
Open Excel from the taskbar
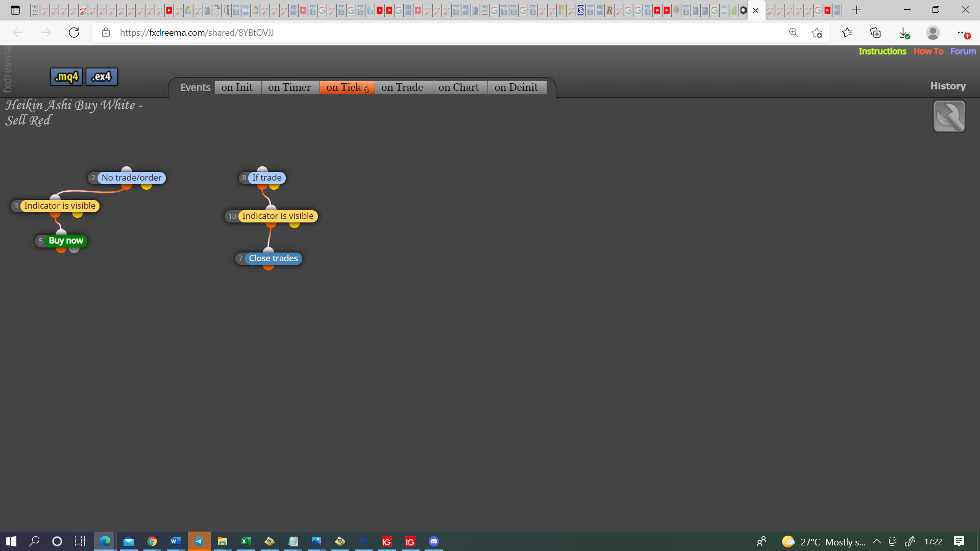click(246, 541)
